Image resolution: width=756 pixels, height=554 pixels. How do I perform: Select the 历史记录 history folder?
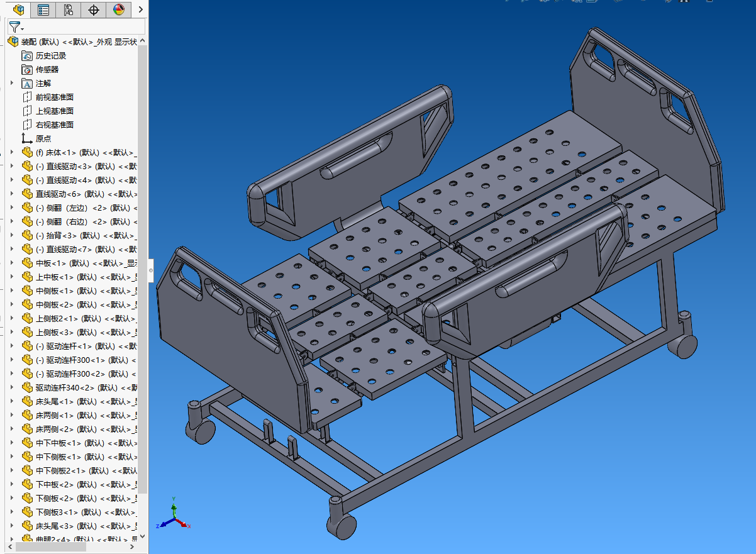(x=50, y=56)
